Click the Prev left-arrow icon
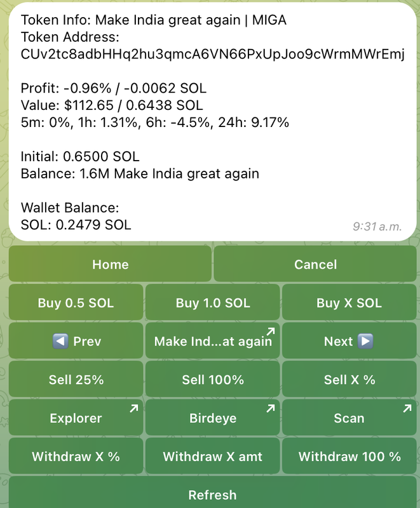 pos(60,341)
